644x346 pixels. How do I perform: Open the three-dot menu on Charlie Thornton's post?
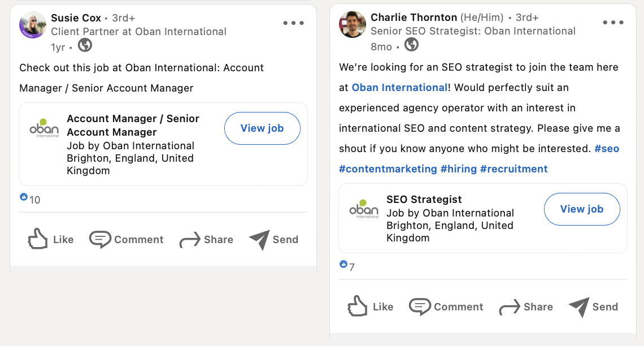613,23
